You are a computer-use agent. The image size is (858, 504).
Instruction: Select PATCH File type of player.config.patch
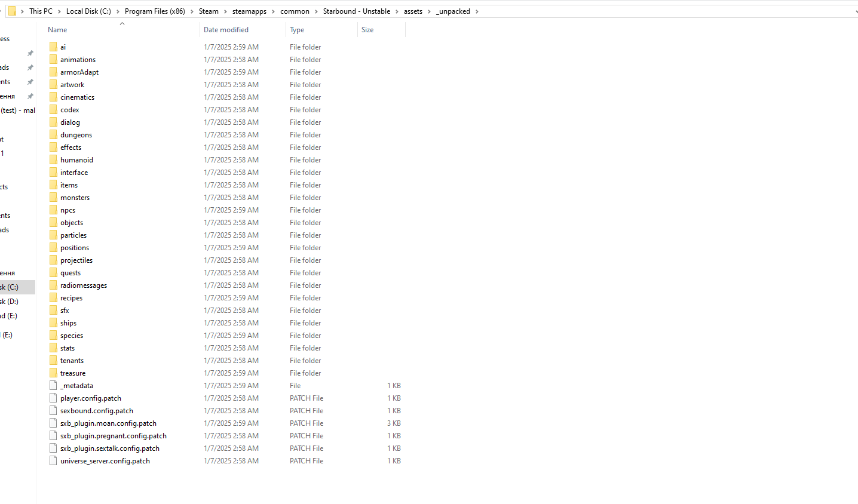coord(307,398)
